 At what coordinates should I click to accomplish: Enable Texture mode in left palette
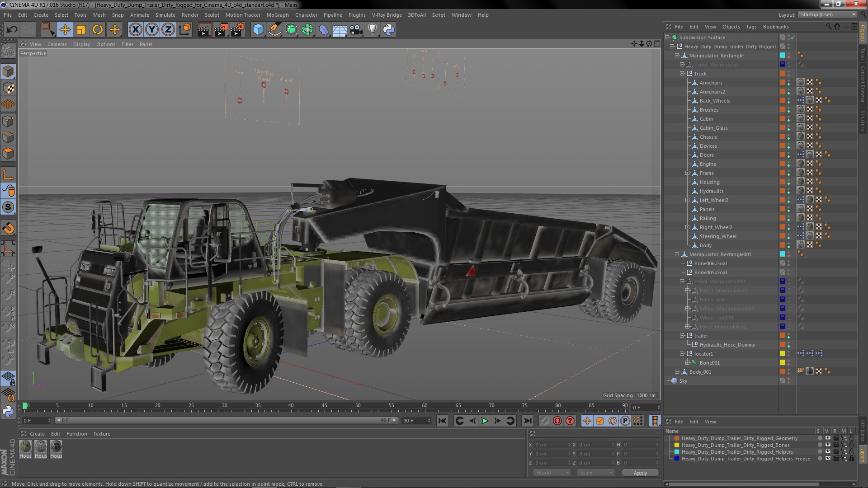[8, 88]
